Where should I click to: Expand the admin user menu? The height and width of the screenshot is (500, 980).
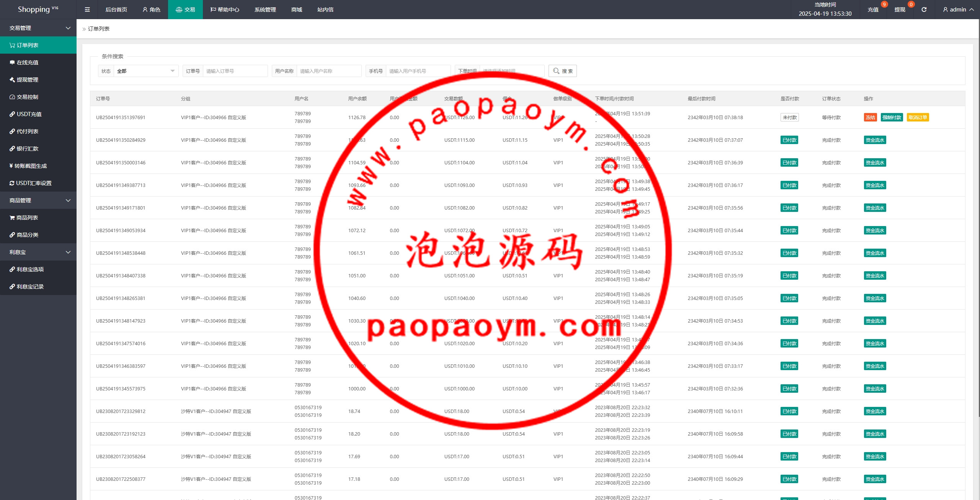958,10
